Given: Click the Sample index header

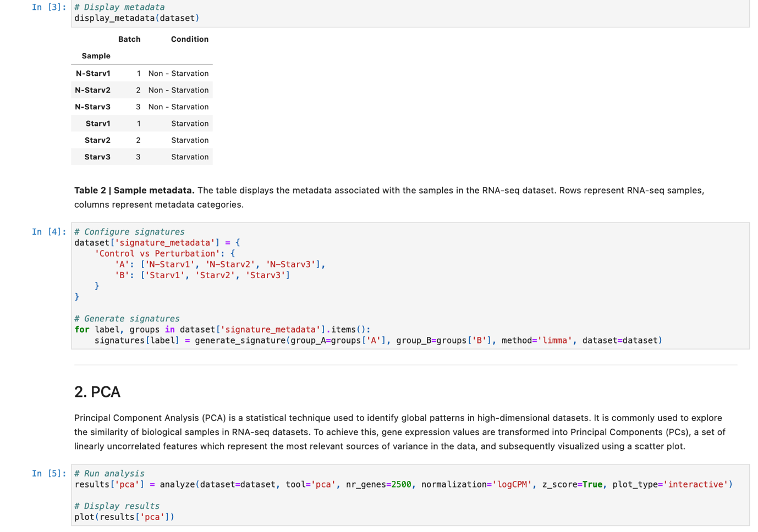Looking at the screenshot, I should point(96,56).
